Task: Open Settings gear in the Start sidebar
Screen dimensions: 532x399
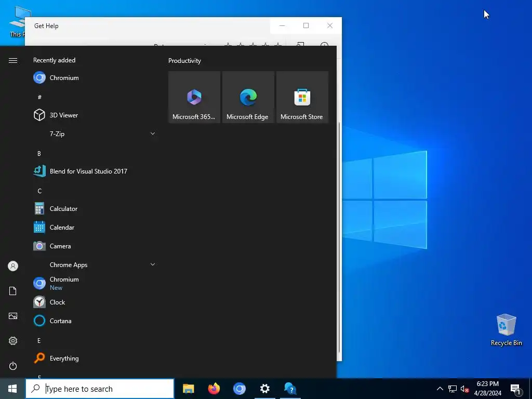Action: (x=13, y=341)
